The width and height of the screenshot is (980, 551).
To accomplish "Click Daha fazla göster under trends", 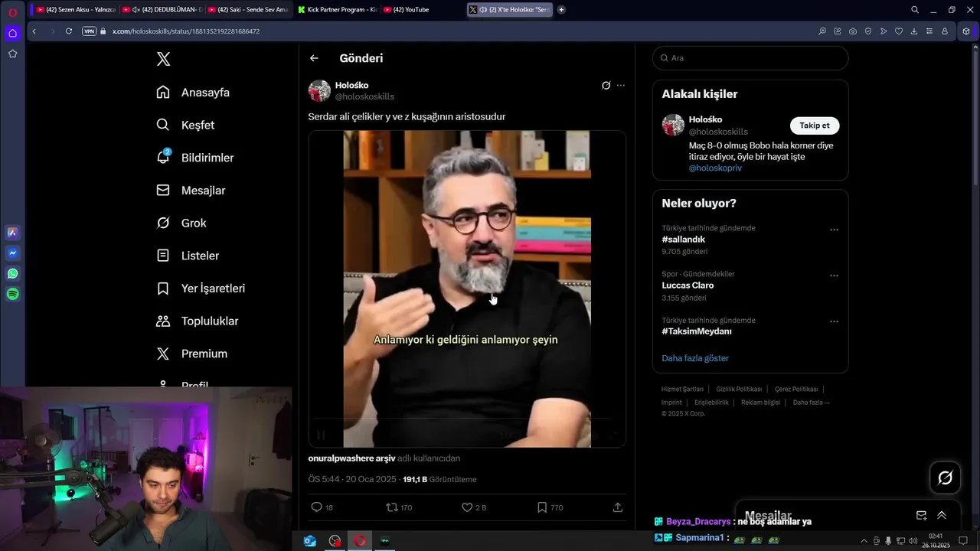I will click(x=695, y=358).
